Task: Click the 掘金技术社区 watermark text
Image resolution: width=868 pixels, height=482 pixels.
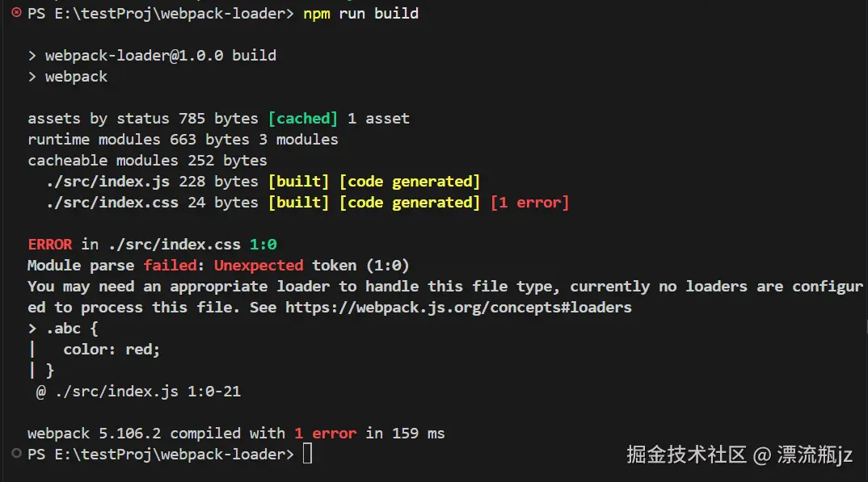Action: [686, 455]
